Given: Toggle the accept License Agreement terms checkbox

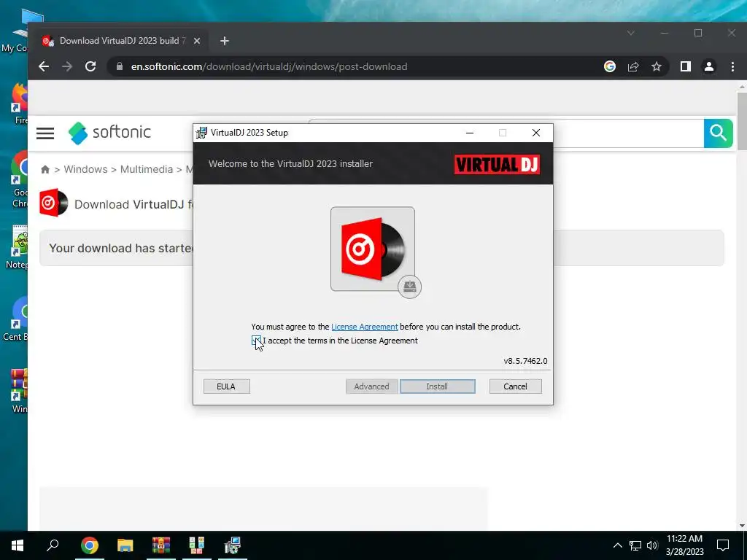Looking at the screenshot, I should coord(256,340).
